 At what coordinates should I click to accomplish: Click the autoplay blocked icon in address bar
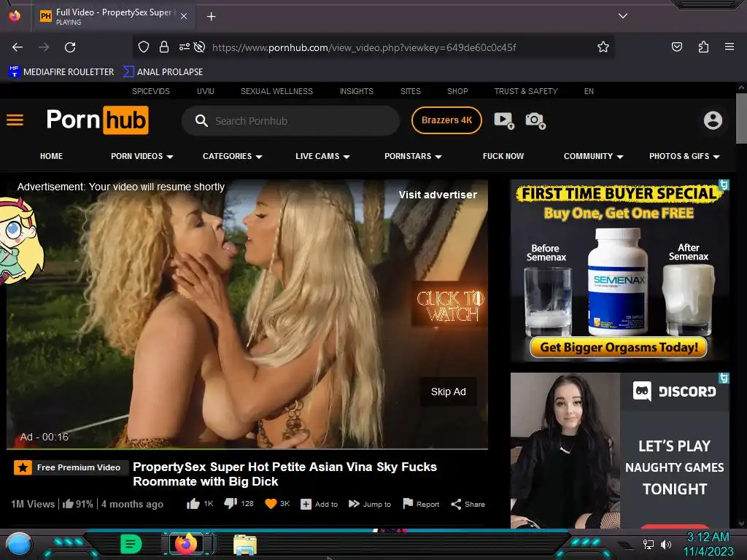[x=200, y=47]
